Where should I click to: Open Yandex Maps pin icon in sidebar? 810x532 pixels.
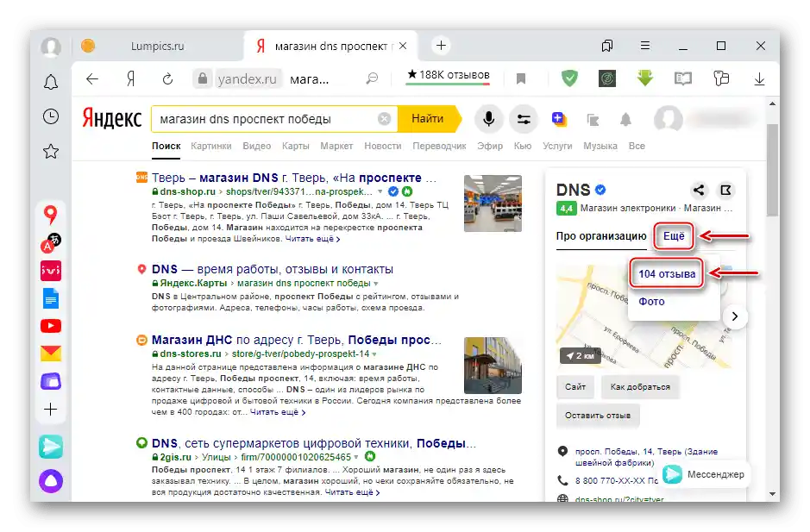(51, 215)
